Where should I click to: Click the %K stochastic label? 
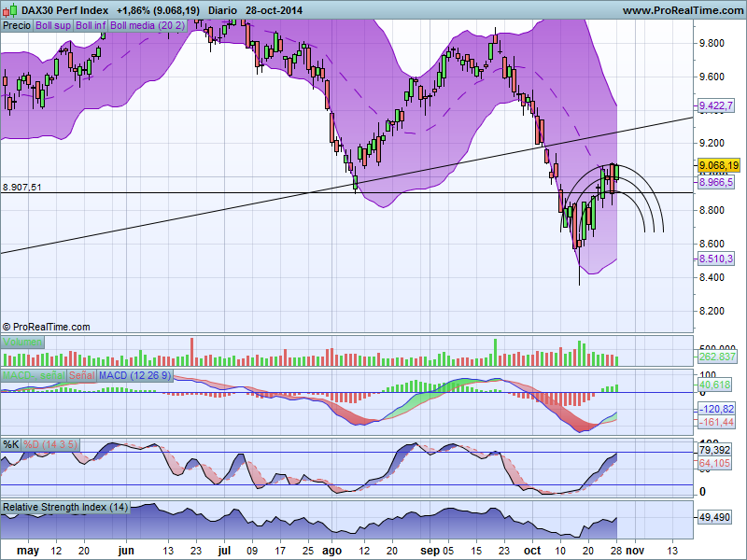[x=11, y=445]
